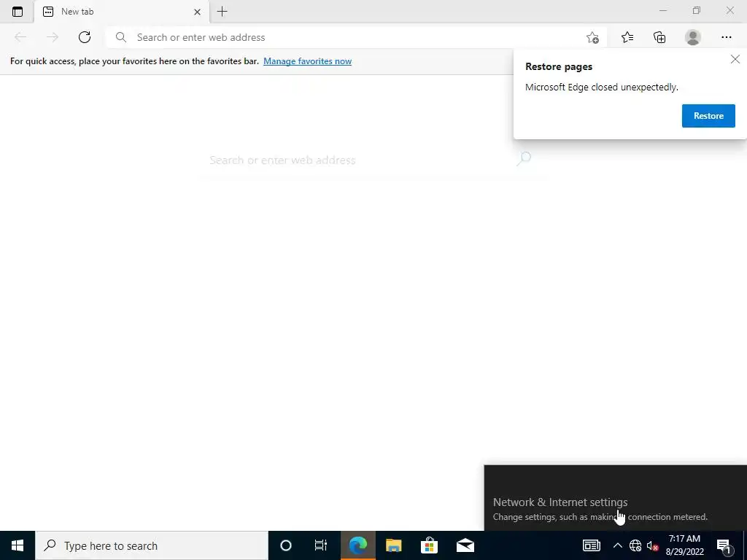Open a new tab with plus button
747x560 pixels.
pos(222,12)
